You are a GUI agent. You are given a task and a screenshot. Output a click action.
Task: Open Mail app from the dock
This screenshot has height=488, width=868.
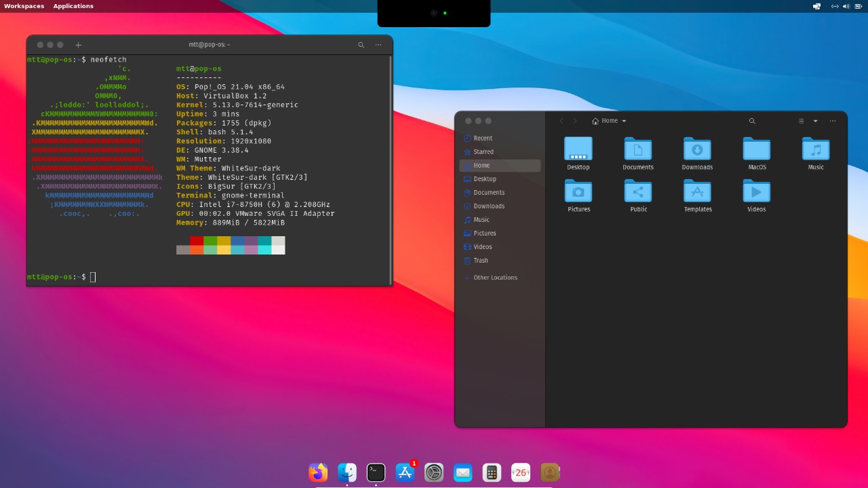tap(463, 472)
